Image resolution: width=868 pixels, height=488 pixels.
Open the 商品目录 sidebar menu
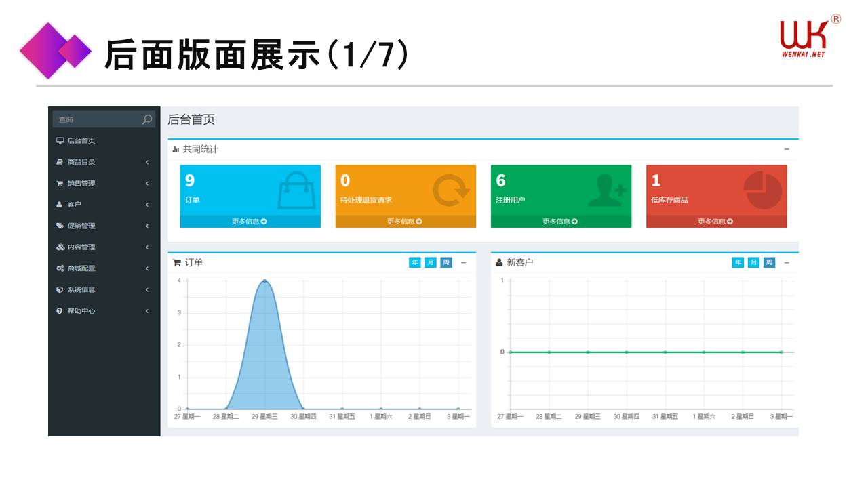tap(104, 162)
